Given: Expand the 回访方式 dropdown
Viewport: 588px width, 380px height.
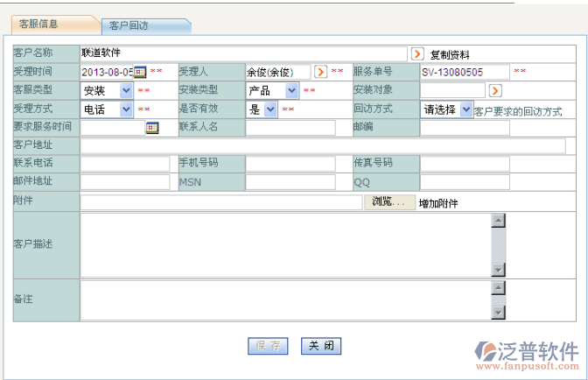Looking at the screenshot, I should [x=465, y=109].
